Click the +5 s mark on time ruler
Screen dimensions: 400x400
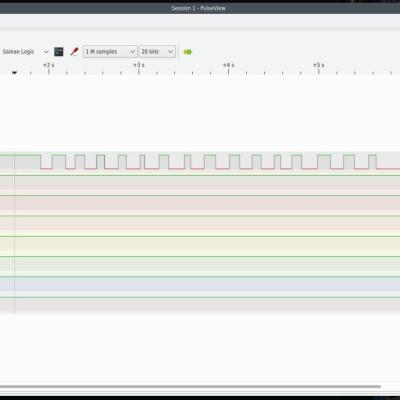coord(318,65)
